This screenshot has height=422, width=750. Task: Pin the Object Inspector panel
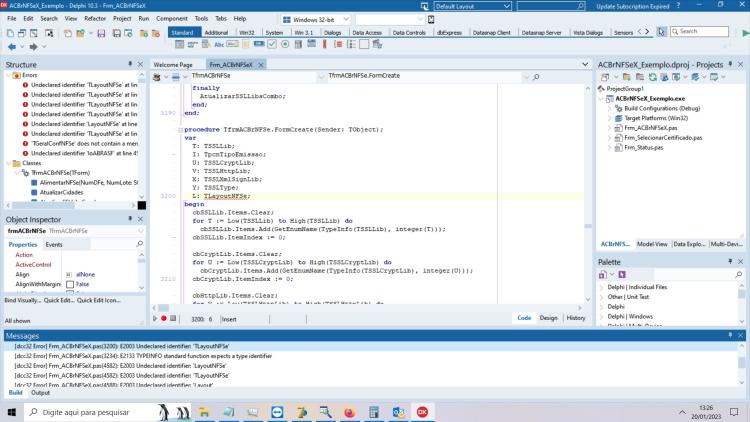point(130,219)
